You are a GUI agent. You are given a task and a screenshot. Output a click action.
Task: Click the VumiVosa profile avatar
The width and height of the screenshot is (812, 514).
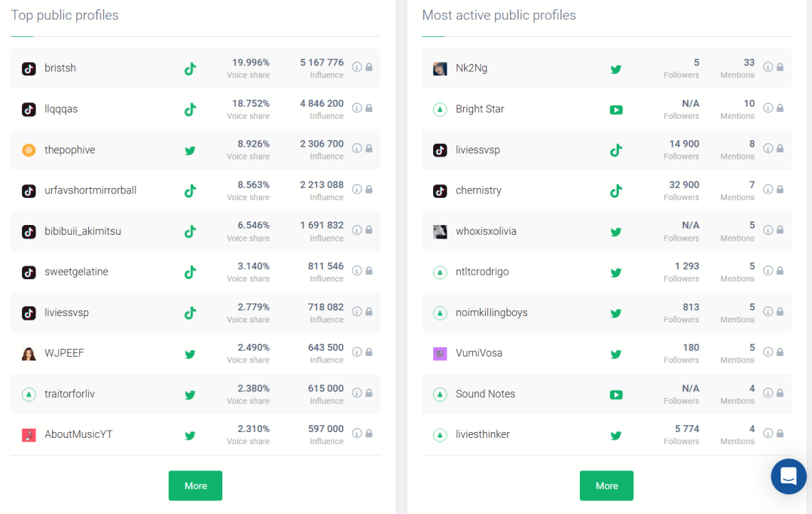point(440,353)
